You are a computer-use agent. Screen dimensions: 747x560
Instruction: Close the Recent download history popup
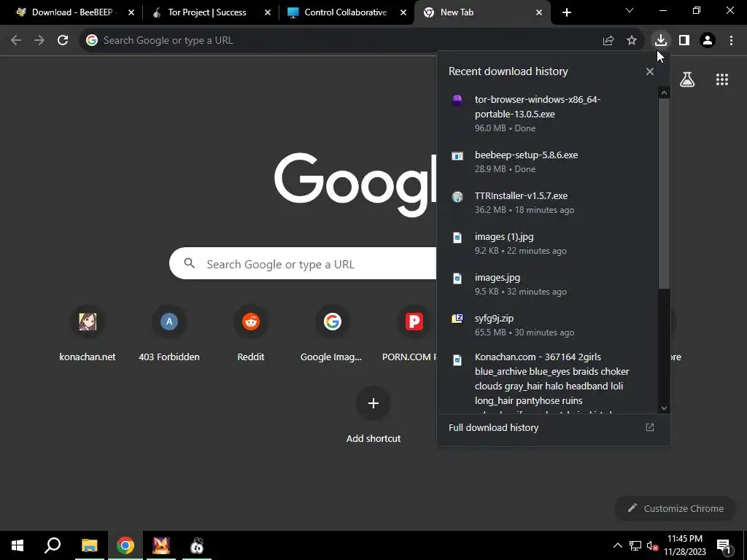(650, 71)
